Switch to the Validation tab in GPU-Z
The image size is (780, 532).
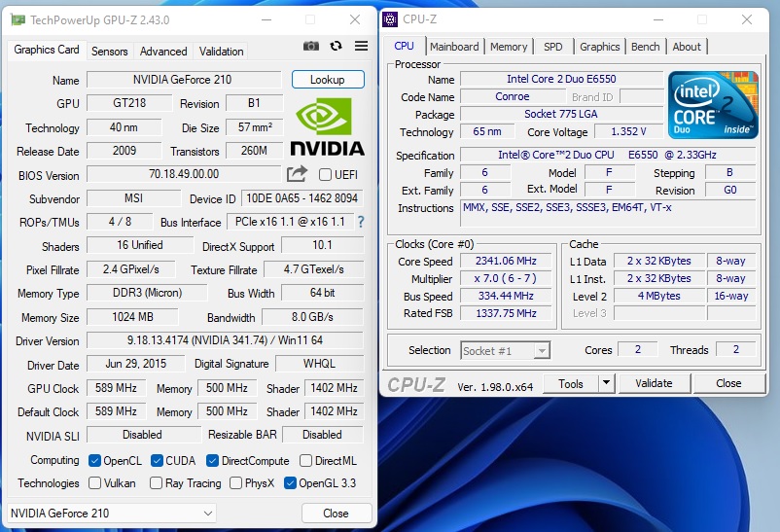[222, 52]
